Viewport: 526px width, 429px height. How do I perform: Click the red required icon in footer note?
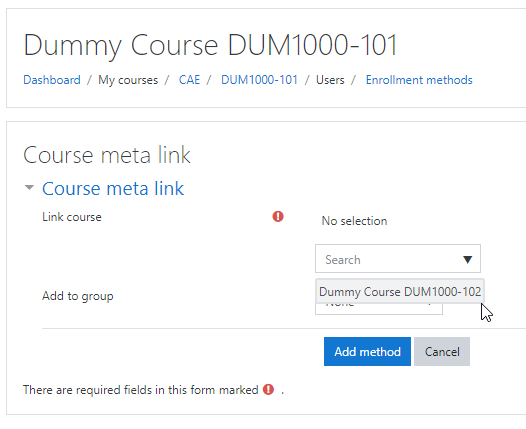[x=268, y=389]
